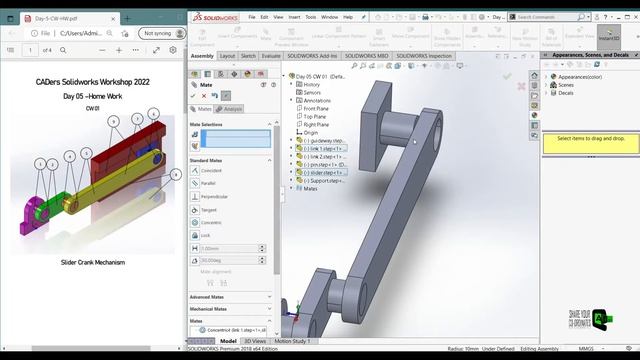Cancel the Mate with red X icon
640x360 pixels.
(x=204, y=96)
